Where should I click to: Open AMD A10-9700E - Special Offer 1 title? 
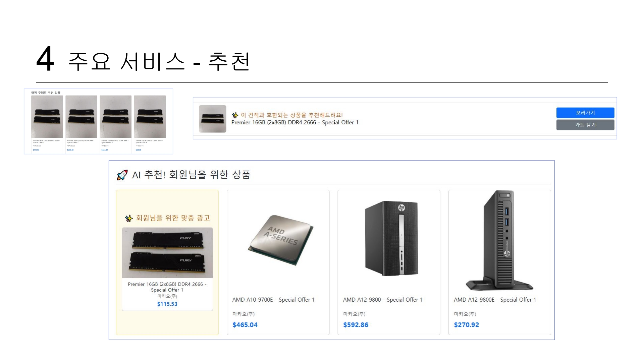click(x=273, y=300)
